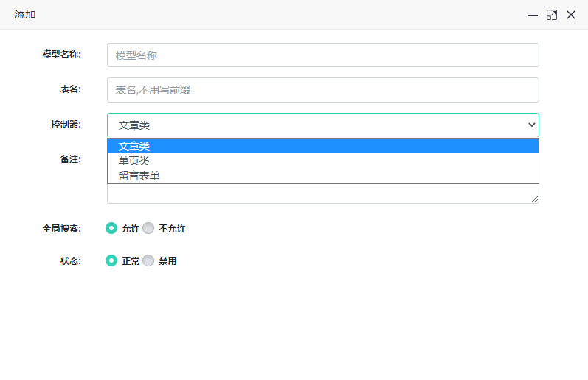Maximize the 添加 dialog window
The width and height of the screenshot is (588, 380).
pyautogui.click(x=551, y=15)
